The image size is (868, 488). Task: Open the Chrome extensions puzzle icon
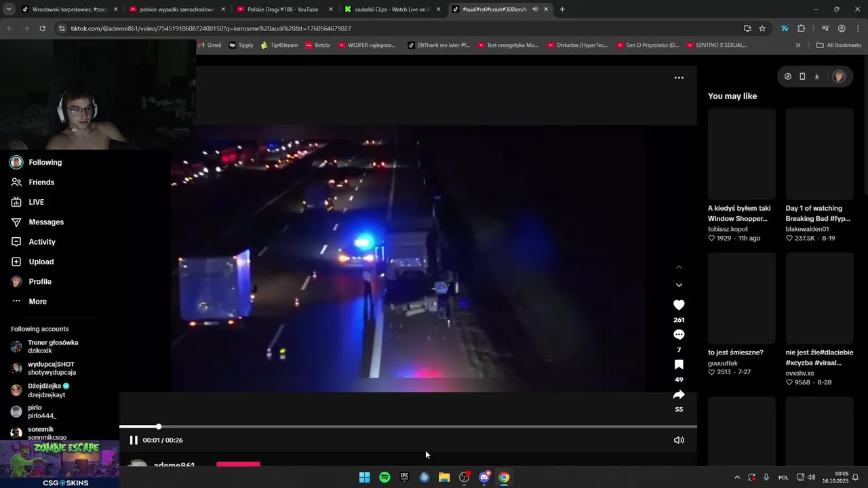click(802, 28)
